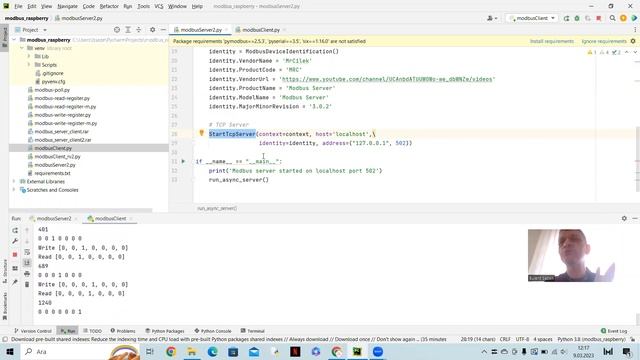Screen dimensions: 640x360
Task: Debug modbusClient with the bug icon
Action: pos(577,18)
